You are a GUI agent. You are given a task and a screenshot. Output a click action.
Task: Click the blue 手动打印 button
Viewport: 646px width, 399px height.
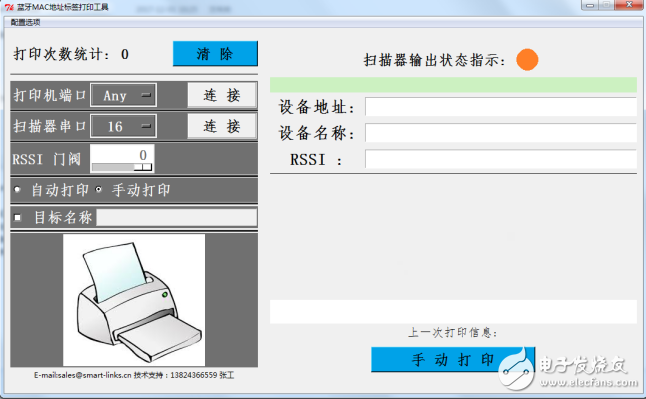tap(453, 359)
